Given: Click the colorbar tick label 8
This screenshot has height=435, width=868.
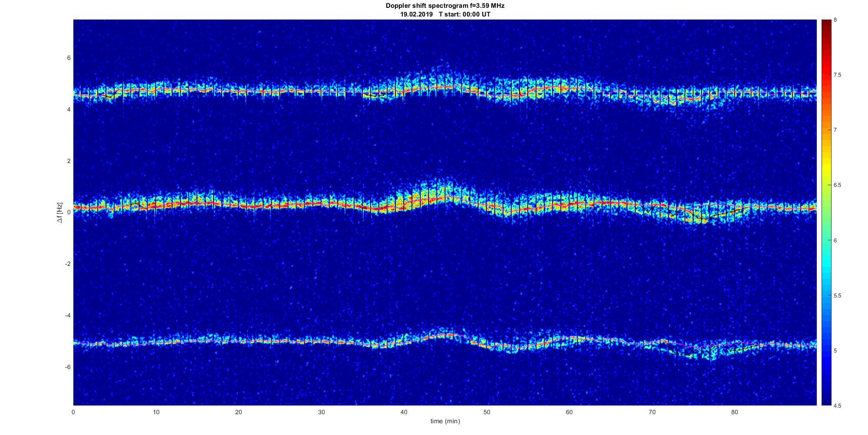Looking at the screenshot, I should click(835, 20).
